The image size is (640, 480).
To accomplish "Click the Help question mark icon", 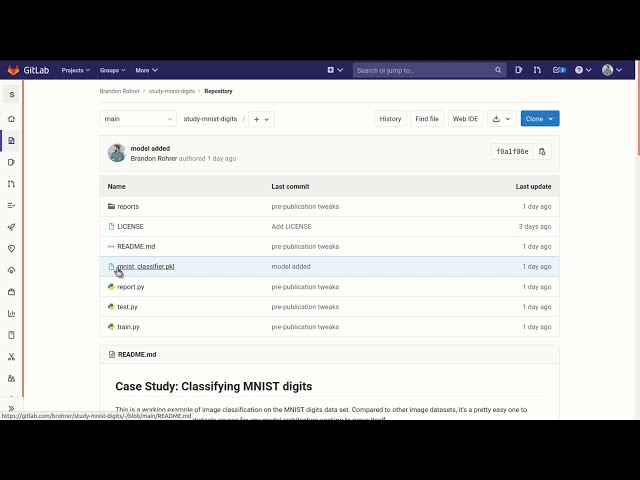I will coord(580,70).
